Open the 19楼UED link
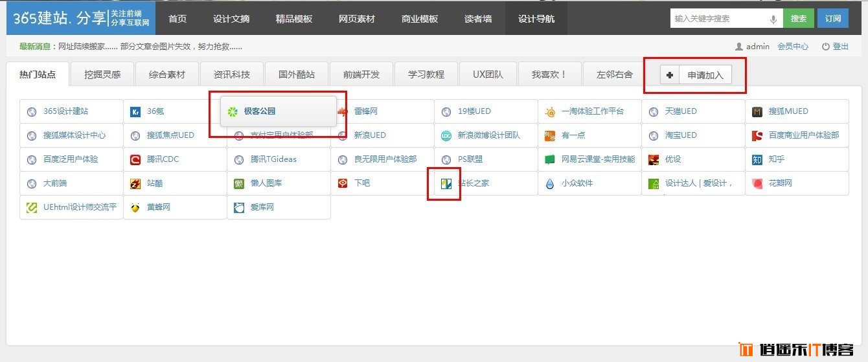The image size is (868, 362). pyautogui.click(x=474, y=111)
